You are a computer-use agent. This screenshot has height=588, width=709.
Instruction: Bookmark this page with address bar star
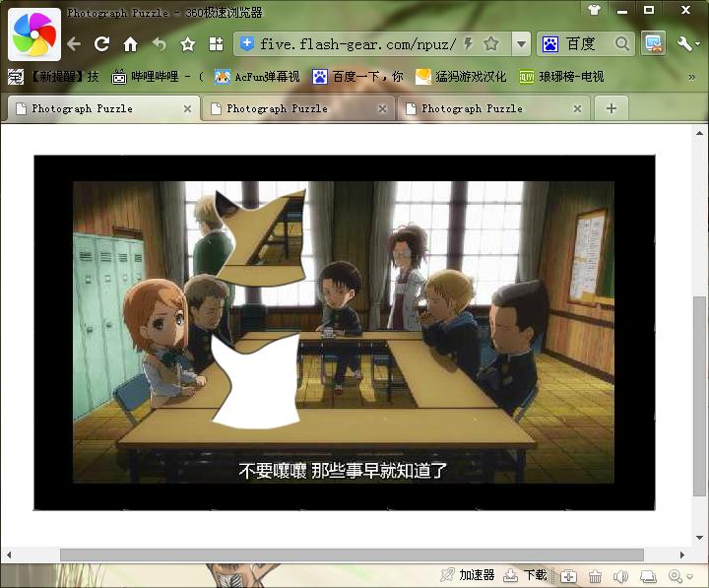pos(490,44)
